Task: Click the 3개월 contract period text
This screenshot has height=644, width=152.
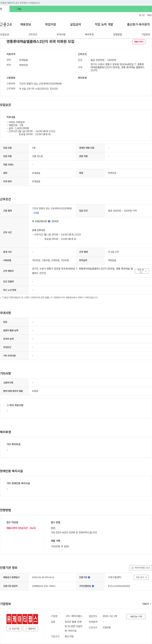Action: pos(36,213)
